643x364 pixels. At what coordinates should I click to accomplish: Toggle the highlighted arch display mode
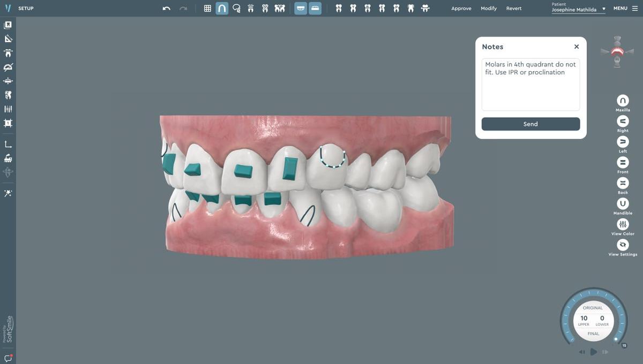click(x=221, y=8)
